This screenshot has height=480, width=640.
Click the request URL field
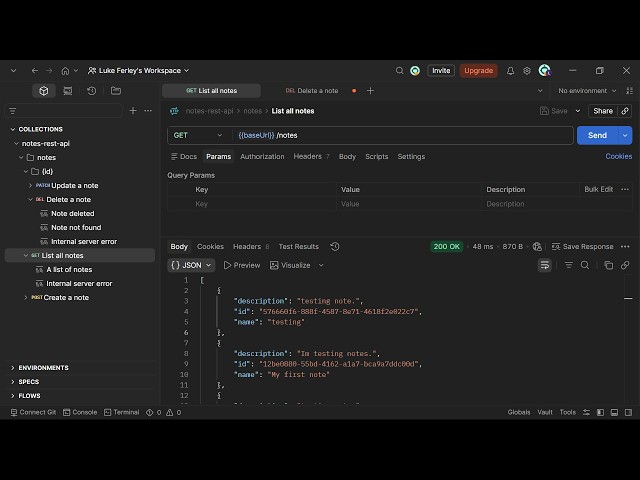tap(403, 135)
